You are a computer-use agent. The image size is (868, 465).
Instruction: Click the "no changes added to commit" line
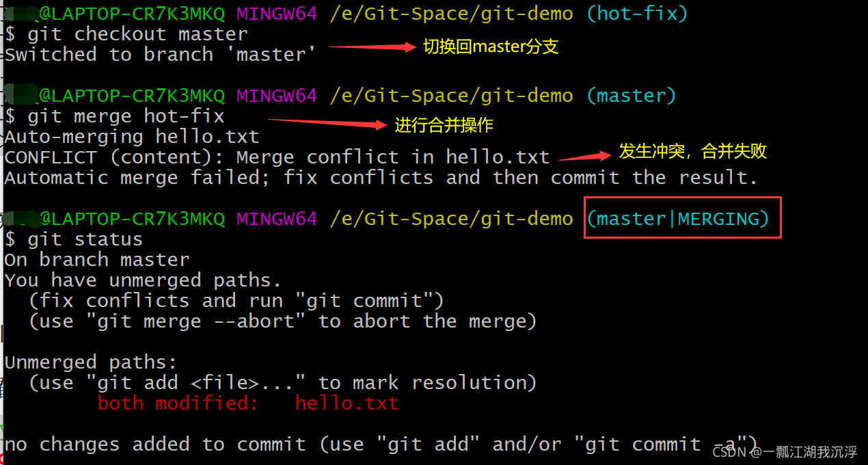[381, 444]
